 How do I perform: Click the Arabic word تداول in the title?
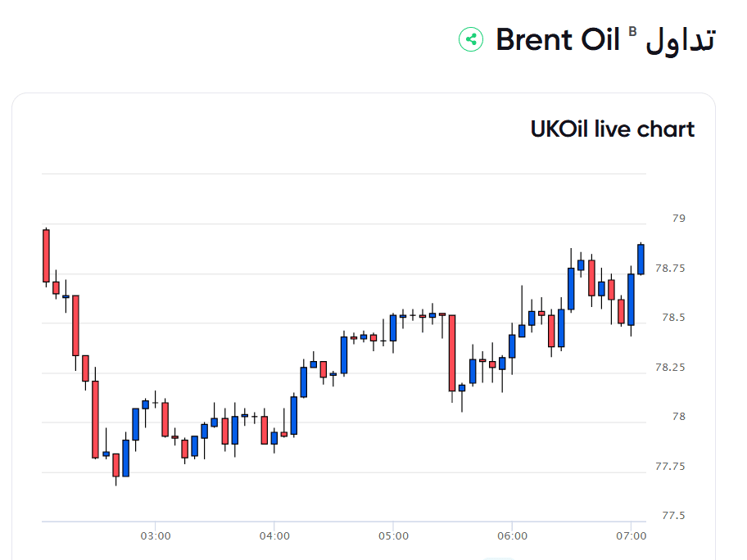click(x=681, y=41)
